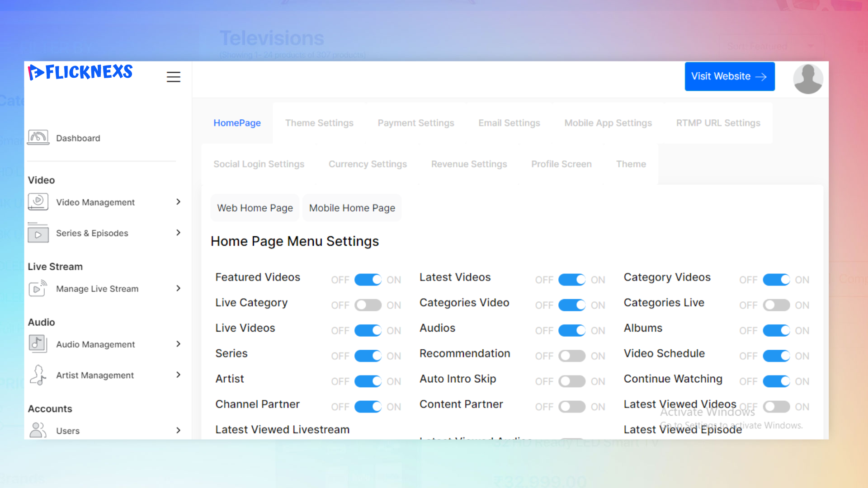The height and width of the screenshot is (488, 868).
Task: Switch to the Theme Settings tab
Action: (319, 122)
